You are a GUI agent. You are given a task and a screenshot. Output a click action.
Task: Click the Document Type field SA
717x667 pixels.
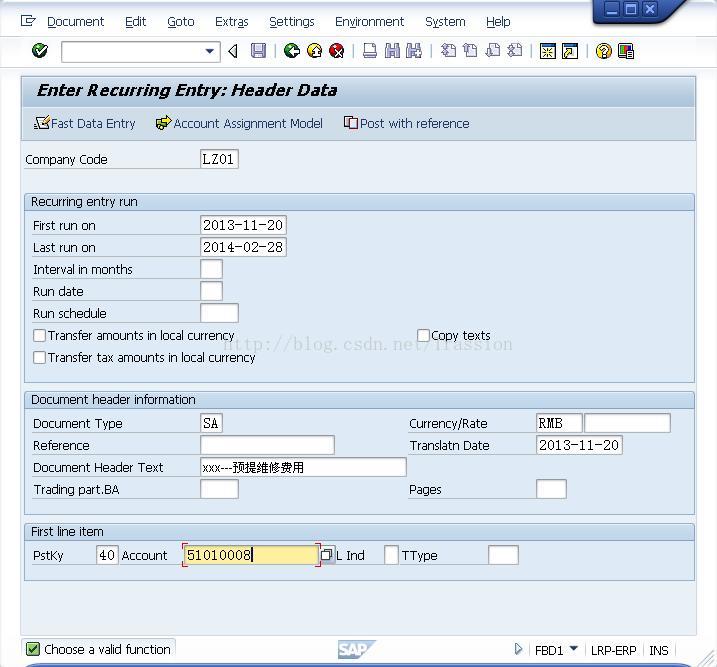pos(211,423)
